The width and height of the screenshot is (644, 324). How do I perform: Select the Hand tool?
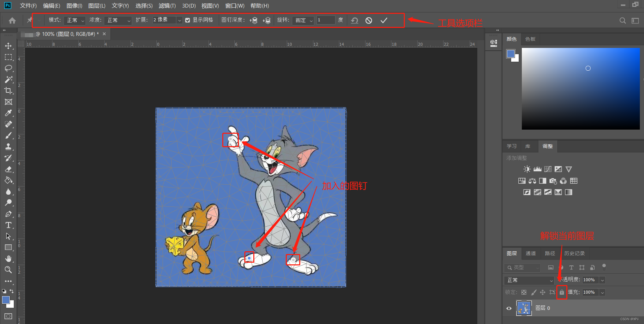coord(8,259)
